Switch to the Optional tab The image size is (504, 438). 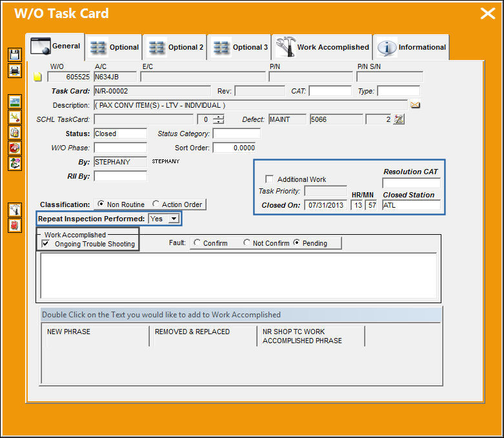click(x=114, y=47)
